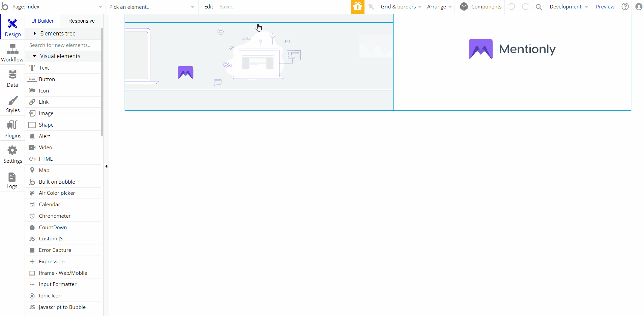This screenshot has height=316, width=644.
Task: Click the orange gift icon
Action: click(x=357, y=7)
